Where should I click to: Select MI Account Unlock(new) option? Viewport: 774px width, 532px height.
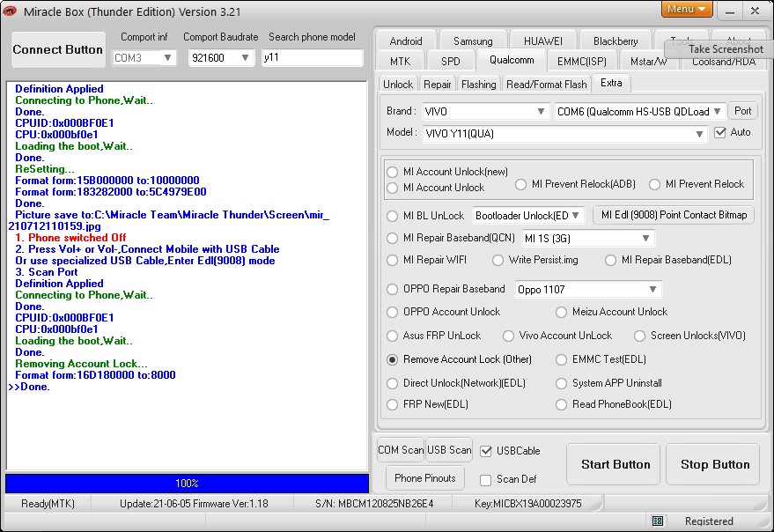[393, 172]
